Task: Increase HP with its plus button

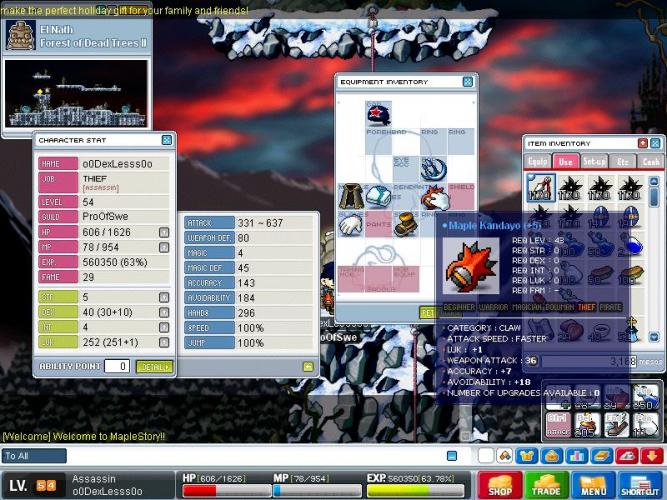Action: (x=164, y=232)
